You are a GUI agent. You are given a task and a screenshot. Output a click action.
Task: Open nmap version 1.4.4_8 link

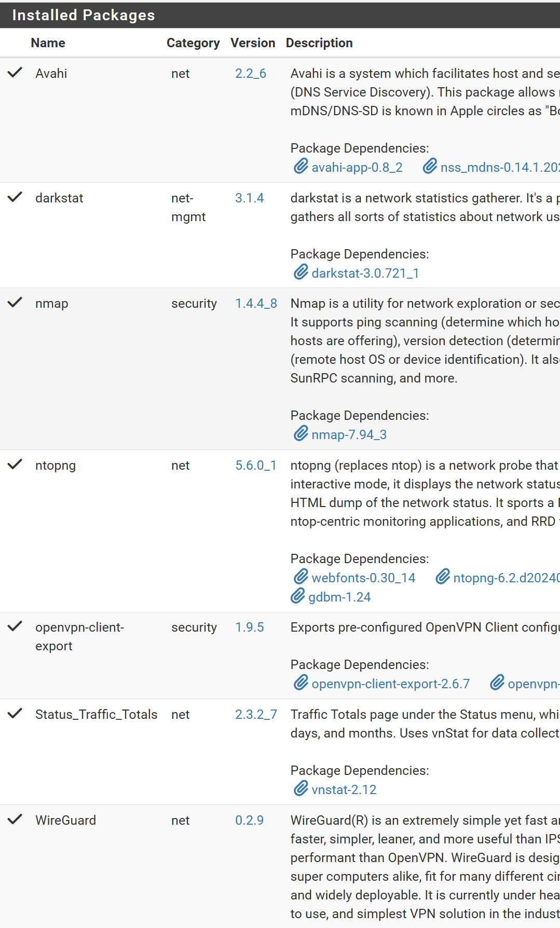point(256,304)
